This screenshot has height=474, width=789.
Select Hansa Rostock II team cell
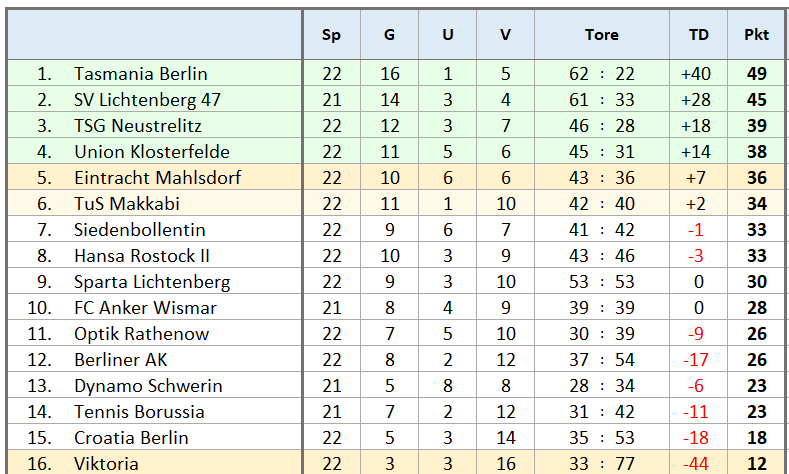click(142, 256)
